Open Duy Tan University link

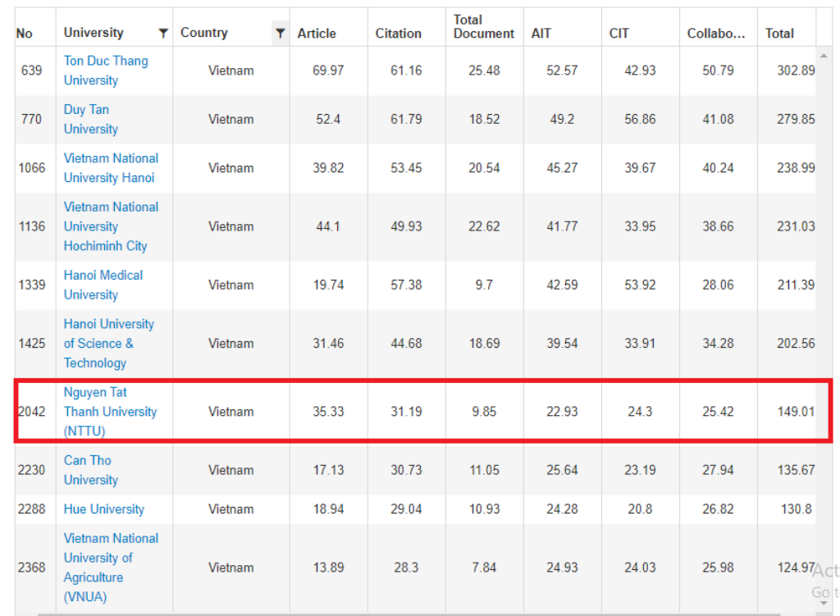point(91,119)
